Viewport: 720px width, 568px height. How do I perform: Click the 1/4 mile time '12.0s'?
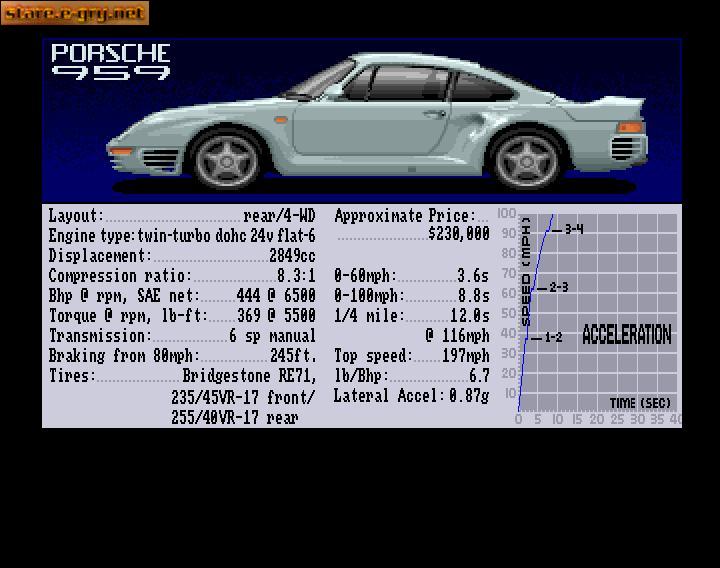[x=470, y=315]
